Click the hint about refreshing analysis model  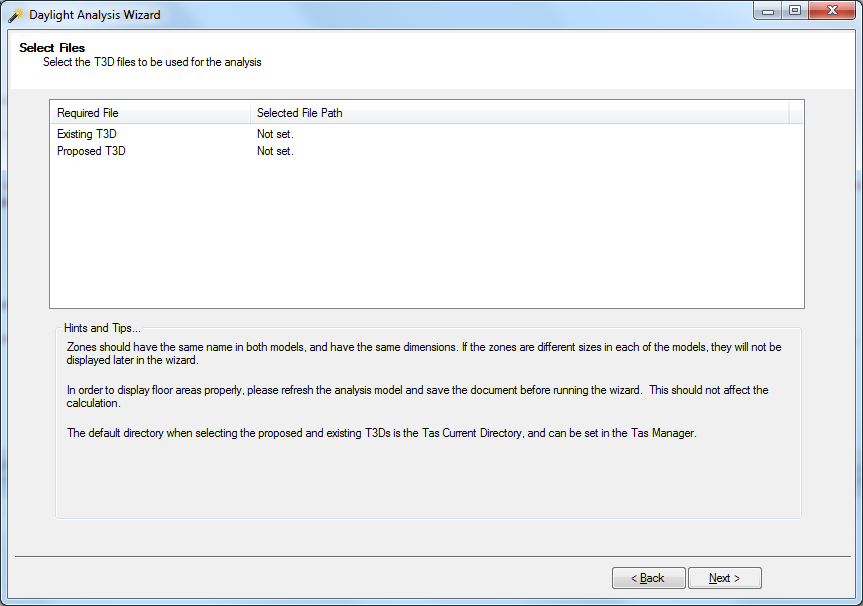pos(417,396)
